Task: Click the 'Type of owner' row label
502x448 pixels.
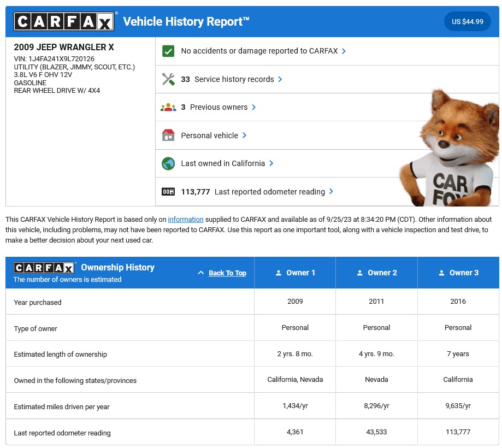Action: point(35,328)
